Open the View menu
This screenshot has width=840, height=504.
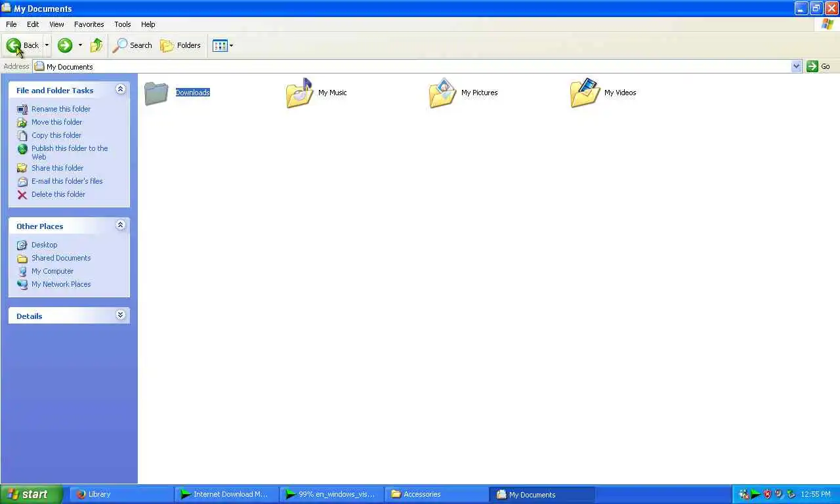pos(56,24)
